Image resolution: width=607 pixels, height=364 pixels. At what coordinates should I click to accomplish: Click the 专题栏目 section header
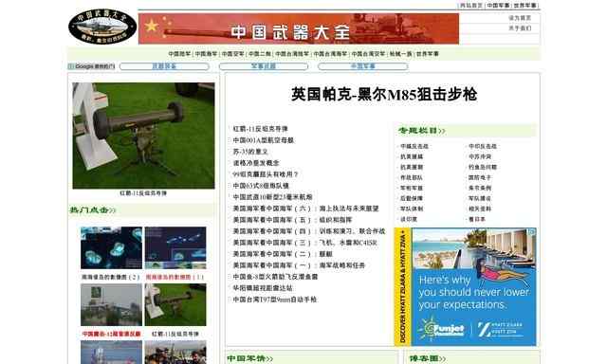coord(422,131)
